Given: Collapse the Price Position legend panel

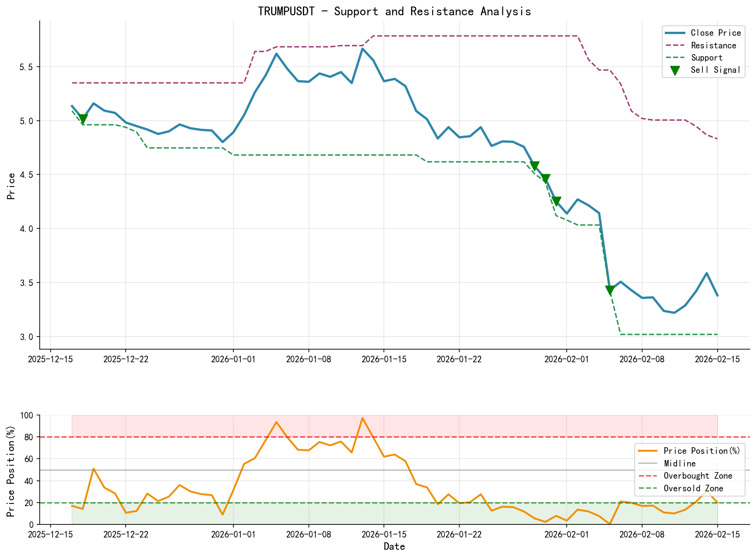Looking at the screenshot, I should (x=691, y=470).
